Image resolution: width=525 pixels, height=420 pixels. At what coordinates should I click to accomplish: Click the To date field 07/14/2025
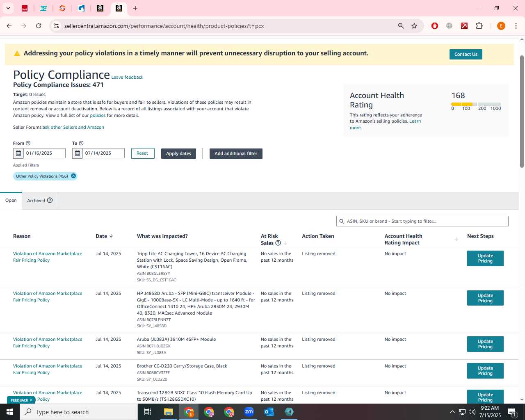coord(103,153)
